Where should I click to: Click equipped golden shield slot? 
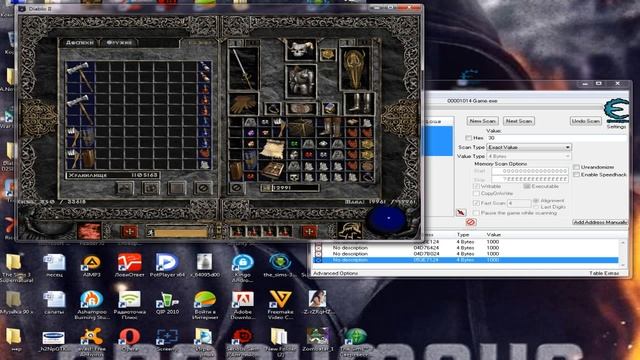pyautogui.click(x=355, y=69)
